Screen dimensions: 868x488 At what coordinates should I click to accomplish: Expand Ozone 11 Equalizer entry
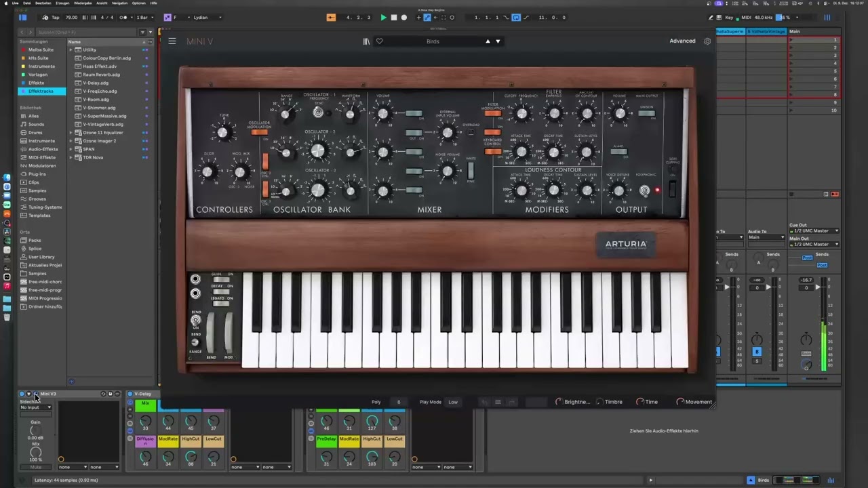click(x=71, y=133)
